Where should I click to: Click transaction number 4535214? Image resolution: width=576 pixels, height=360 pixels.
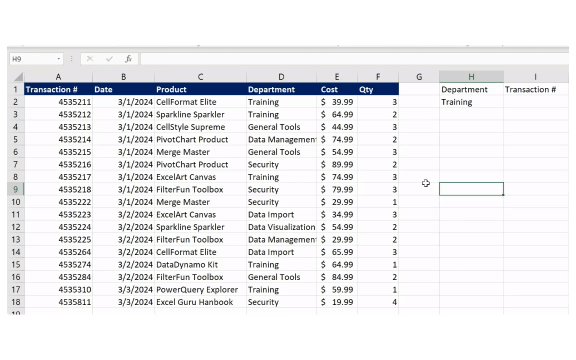tap(58, 139)
